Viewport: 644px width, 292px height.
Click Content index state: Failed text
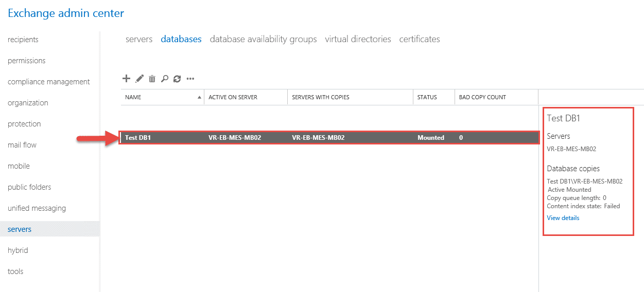pos(583,206)
